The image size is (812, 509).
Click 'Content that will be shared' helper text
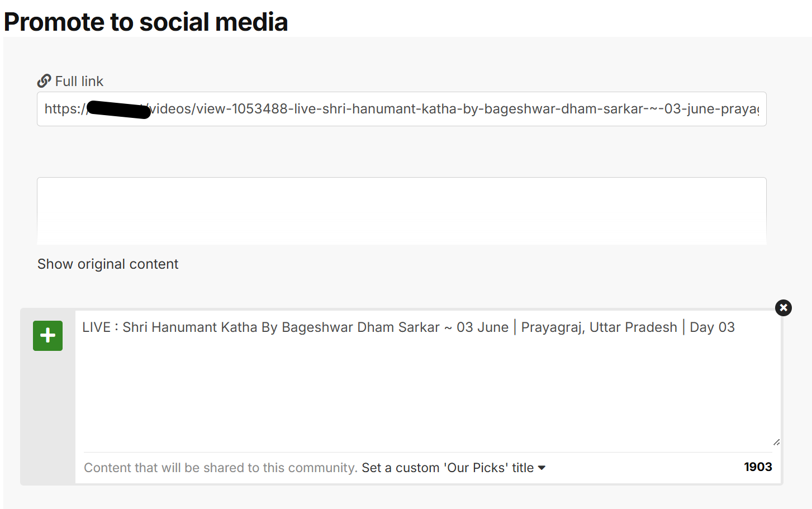click(x=220, y=468)
